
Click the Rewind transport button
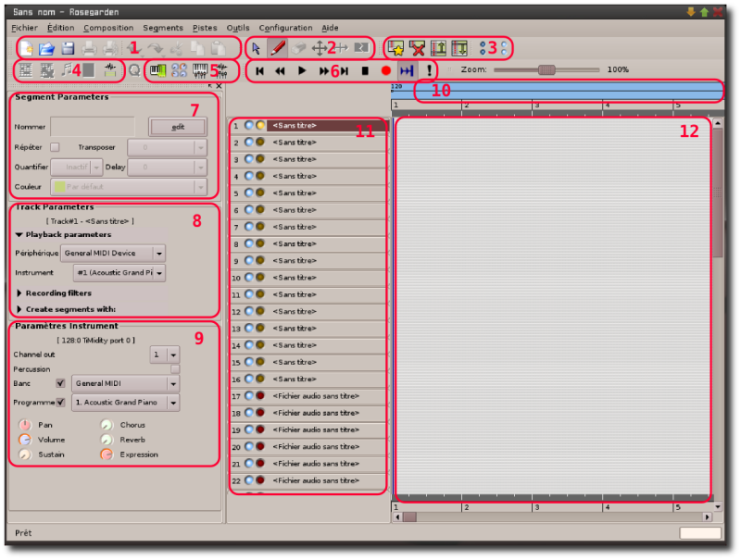280,71
